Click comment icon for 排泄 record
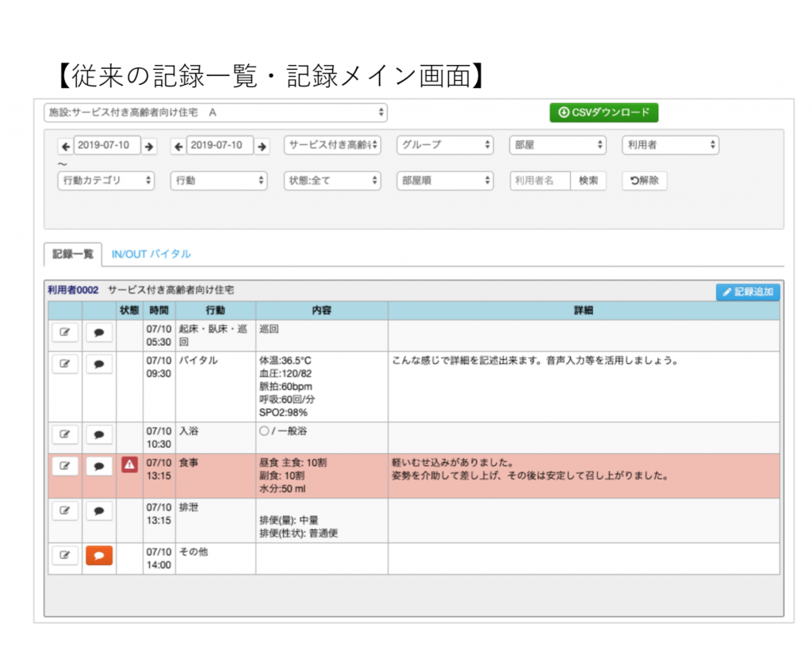812x665 pixels. [x=99, y=511]
